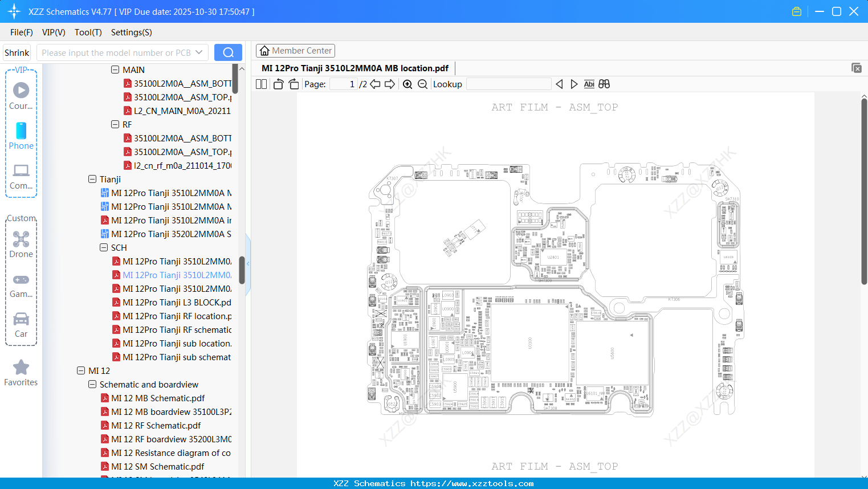This screenshot has width=868, height=489.
Task: Collapse the Schematic and boardview folder
Action: pos(92,384)
